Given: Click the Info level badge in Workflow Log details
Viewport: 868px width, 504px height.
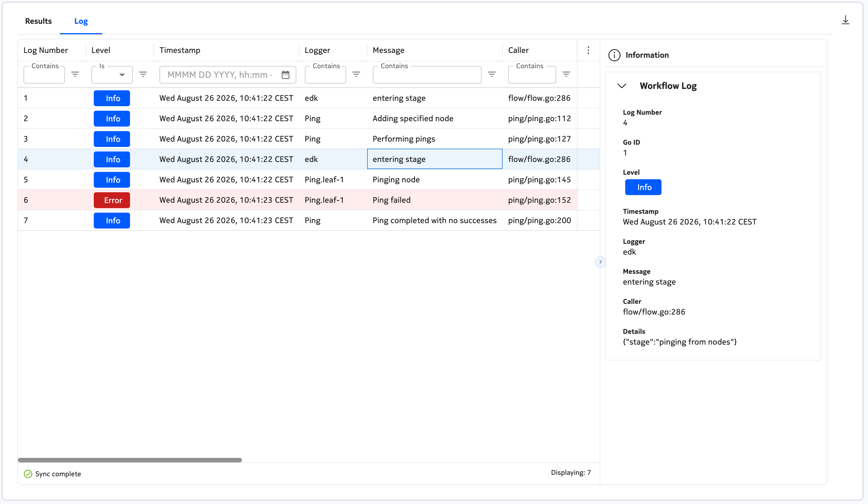Looking at the screenshot, I should 643,187.
